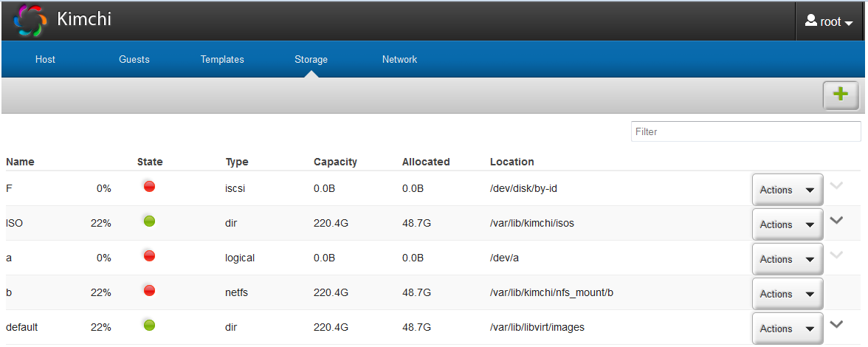Image resolution: width=868 pixels, height=347 pixels.
Task: Expand the default storage pool details chevron
Action: click(836, 323)
